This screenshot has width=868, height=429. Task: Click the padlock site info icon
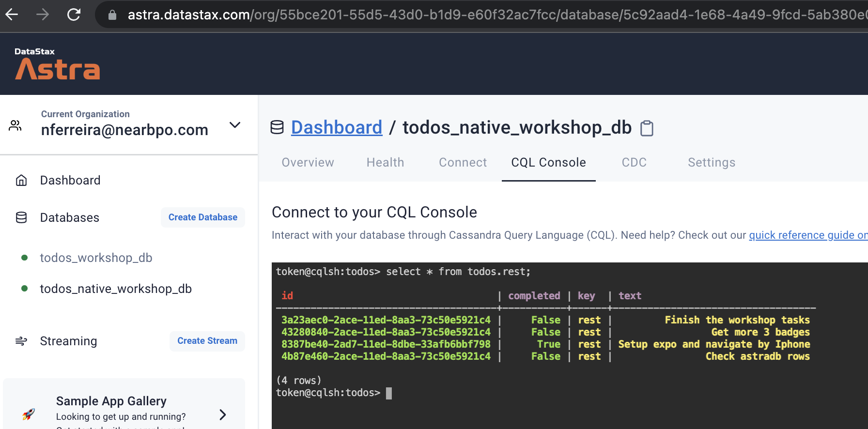click(x=112, y=15)
